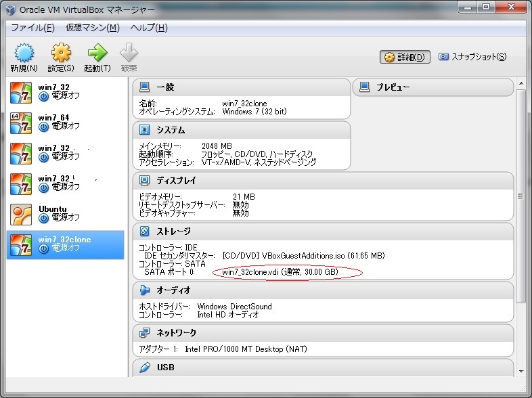Click the power-off status icon under Ubuntu
The image size is (532, 398).
(x=43, y=218)
